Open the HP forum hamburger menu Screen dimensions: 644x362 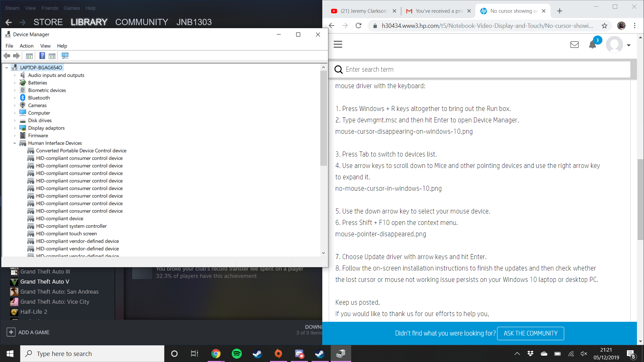pos(338,44)
